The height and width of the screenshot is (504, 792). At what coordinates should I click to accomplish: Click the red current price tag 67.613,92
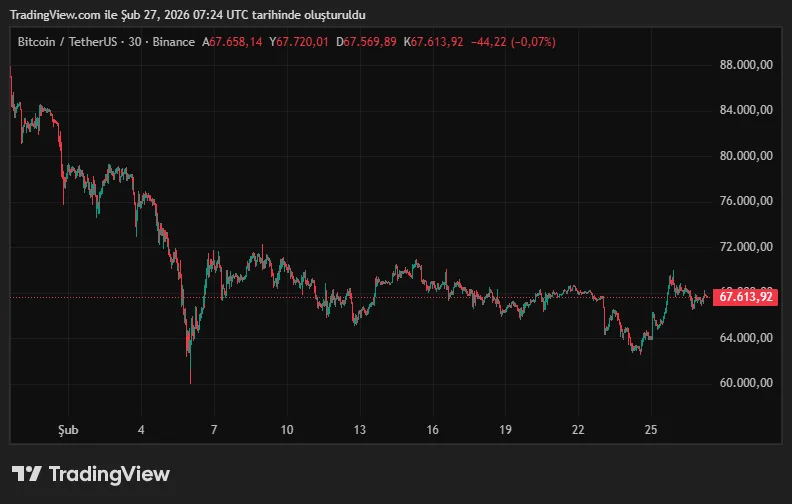(x=746, y=296)
